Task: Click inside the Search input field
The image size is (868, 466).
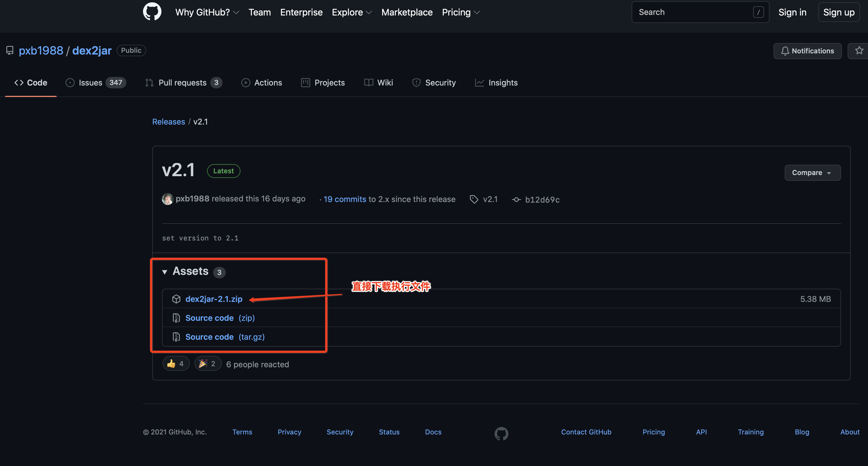Action: click(700, 12)
